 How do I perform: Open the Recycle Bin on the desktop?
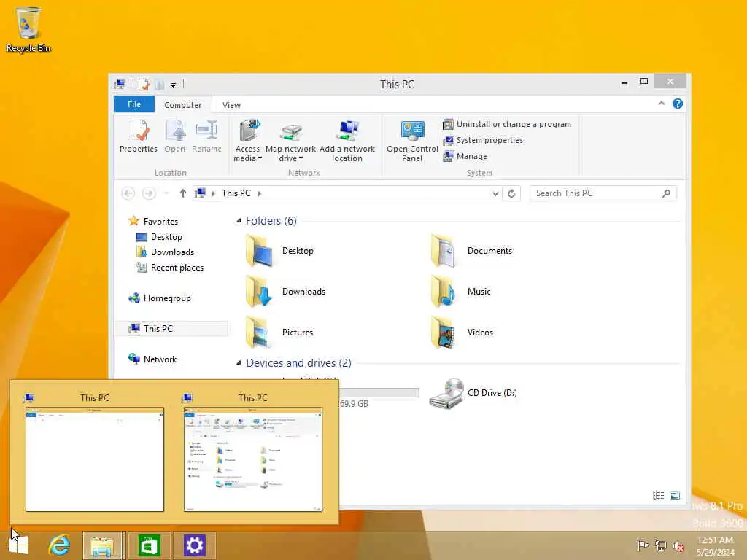tap(28, 29)
